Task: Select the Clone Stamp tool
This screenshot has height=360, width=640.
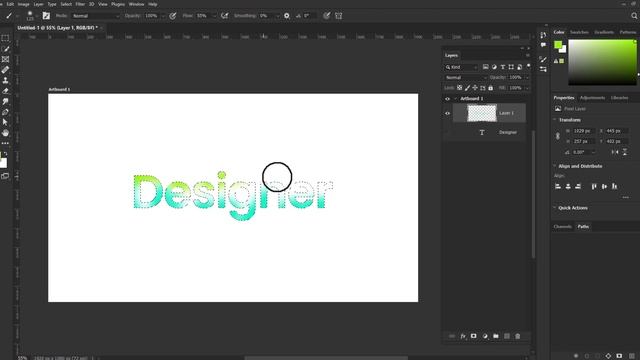Action: click(x=5, y=80)
